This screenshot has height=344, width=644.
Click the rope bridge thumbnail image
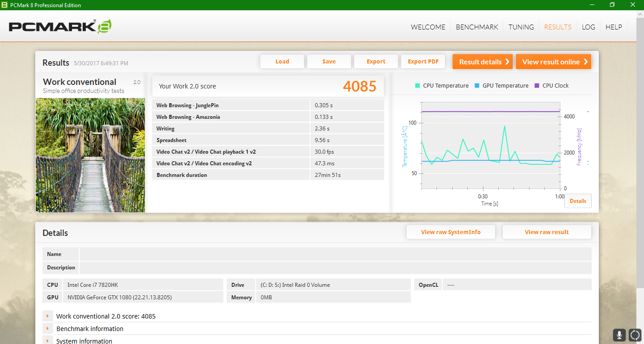coord(90,155)
